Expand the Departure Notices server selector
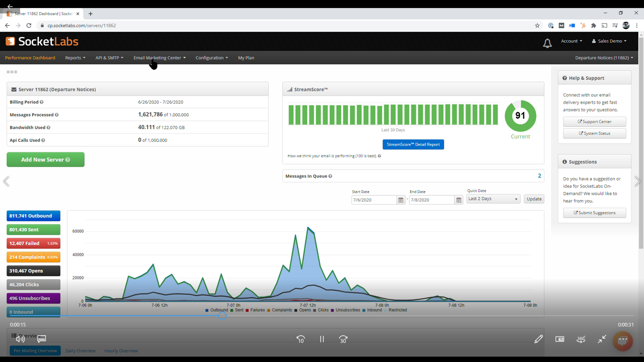Screen dimensions: 644x362 (604, 58)
